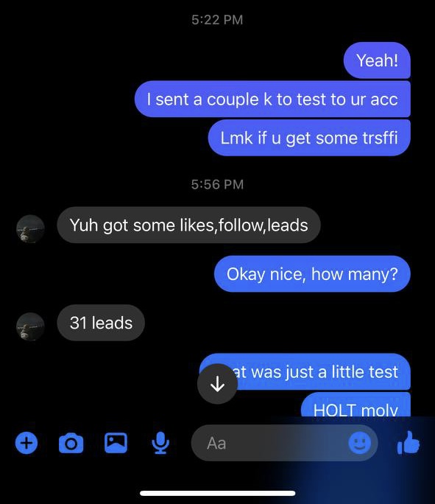Send a thumbs-up like
The height and width of the screenshot is (504, 435).
click(409, 443)
